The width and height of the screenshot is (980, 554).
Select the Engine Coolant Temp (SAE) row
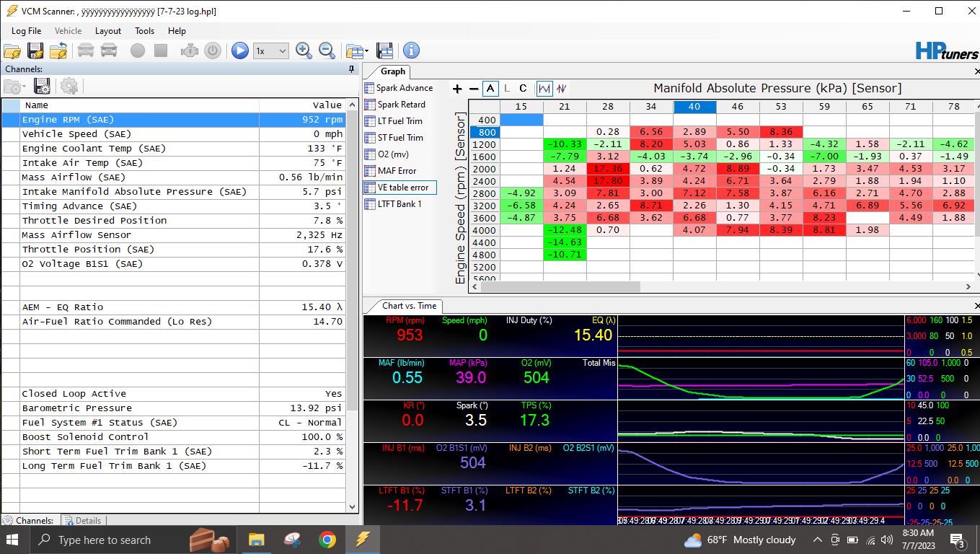174,149
